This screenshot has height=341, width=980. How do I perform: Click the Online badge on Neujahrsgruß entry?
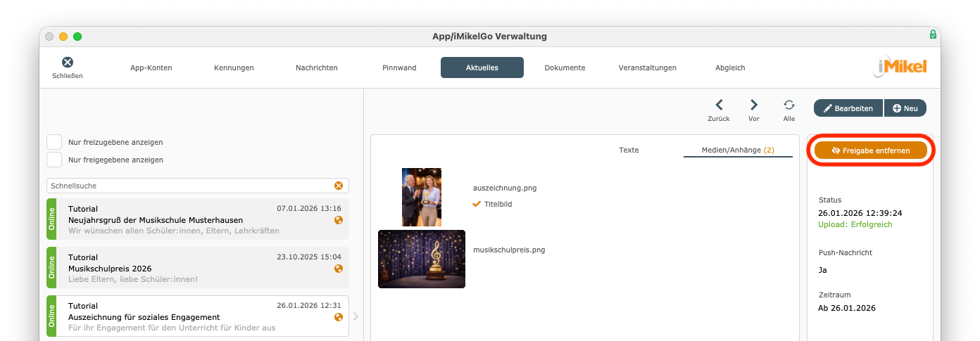[51, 219]
